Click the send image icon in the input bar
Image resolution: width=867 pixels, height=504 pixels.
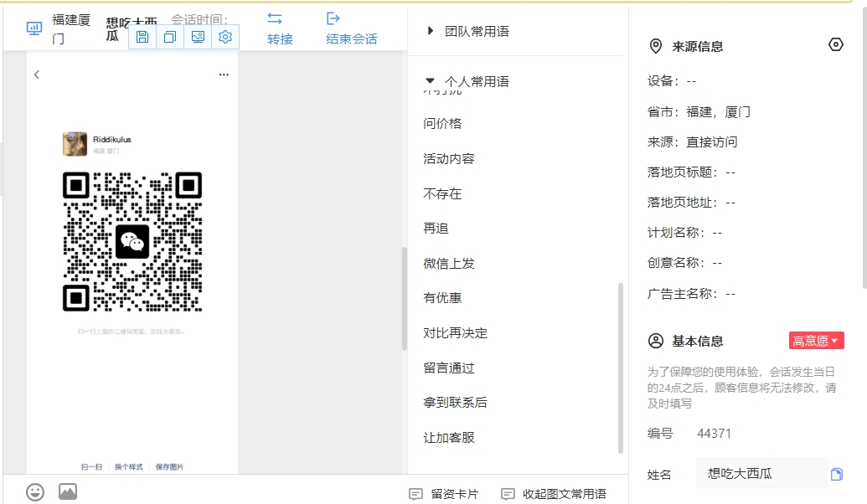68,491
